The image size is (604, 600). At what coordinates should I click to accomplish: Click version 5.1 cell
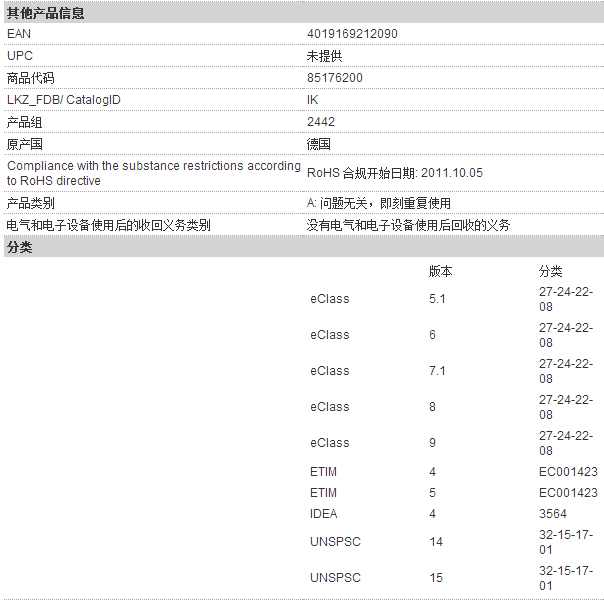pos(437,299)
